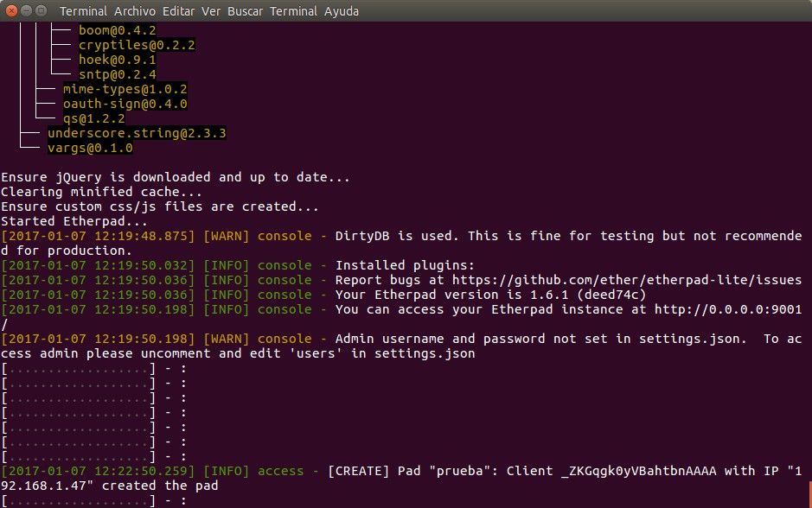
Task: Open the Ayuda menu
Action: pos(340,11)
